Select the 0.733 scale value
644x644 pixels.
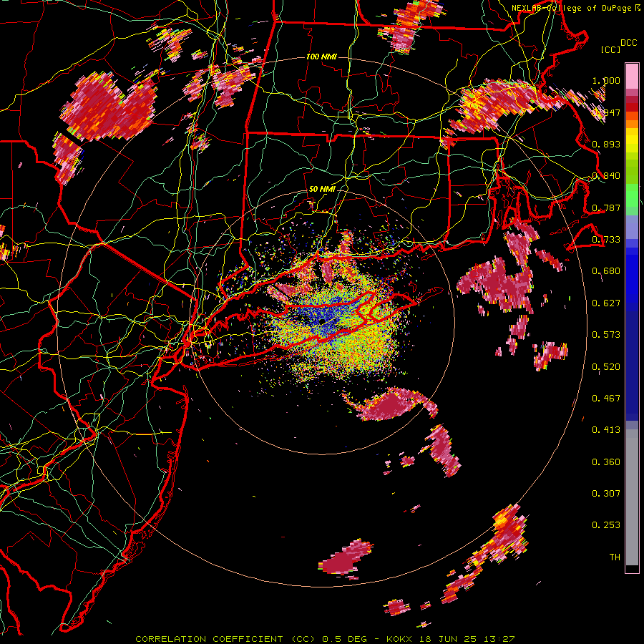coord(606,240)
